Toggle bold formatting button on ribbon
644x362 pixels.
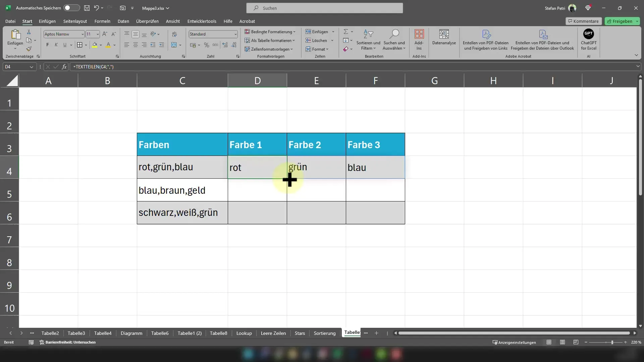(47, 44)
